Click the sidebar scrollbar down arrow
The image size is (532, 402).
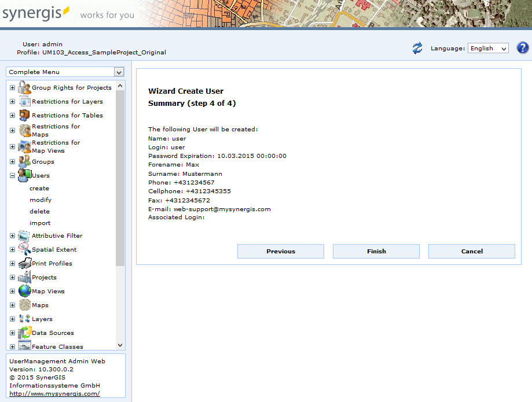[120, 345]
